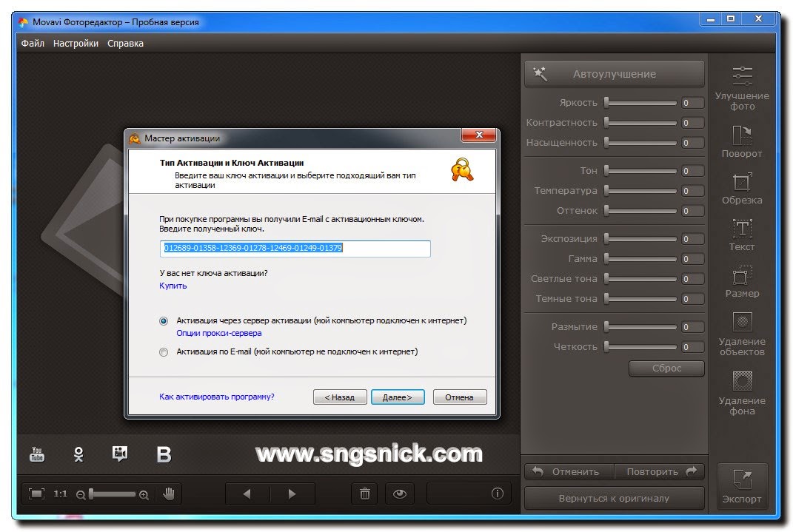793x532 pixels.
Task: Select the Поворот rotate tool
Action: point(742,141)
